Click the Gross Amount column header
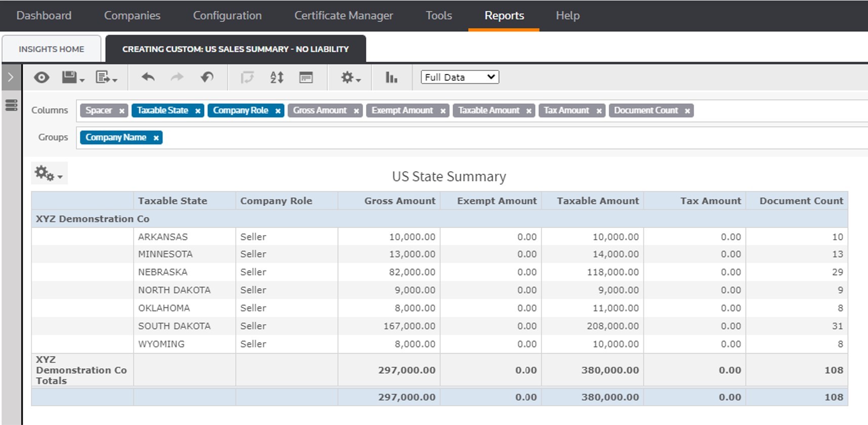This screenshot has height=425, width=868. coord(399,201)
